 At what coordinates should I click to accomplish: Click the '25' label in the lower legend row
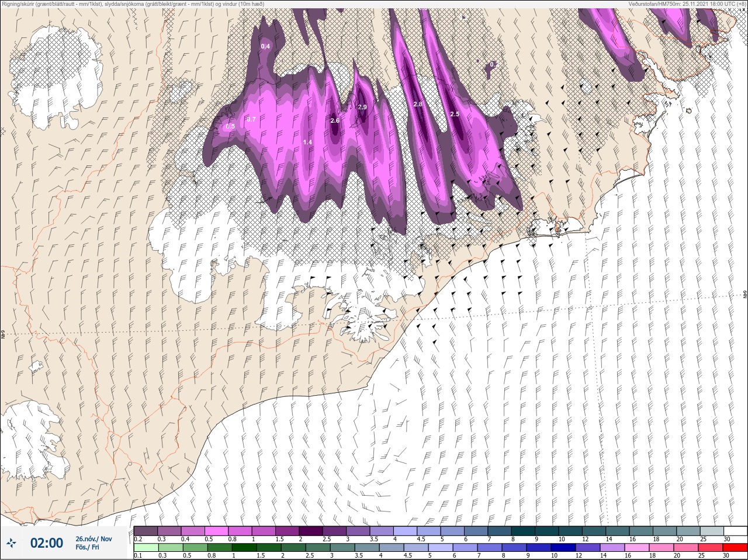(702, 556)
